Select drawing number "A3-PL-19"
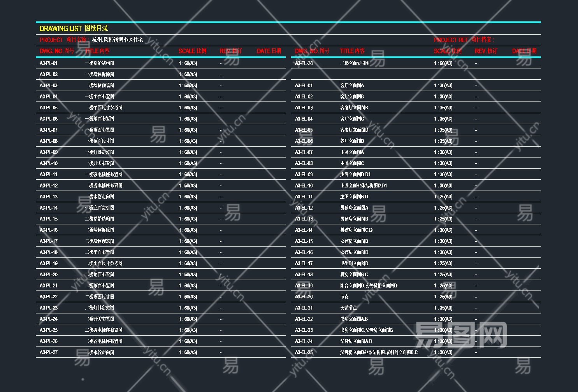Viewport: 578px width, 392px height. 49,263
